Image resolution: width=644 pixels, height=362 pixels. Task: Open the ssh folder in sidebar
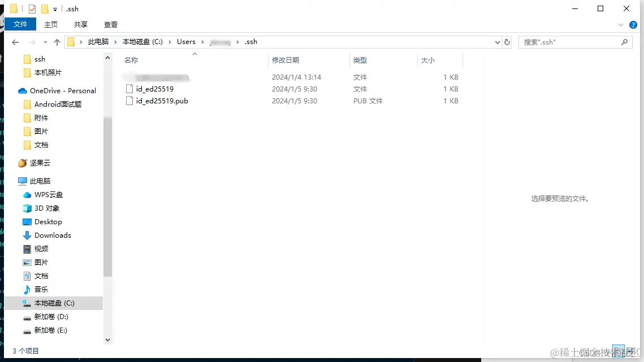[x=40, y=59]
